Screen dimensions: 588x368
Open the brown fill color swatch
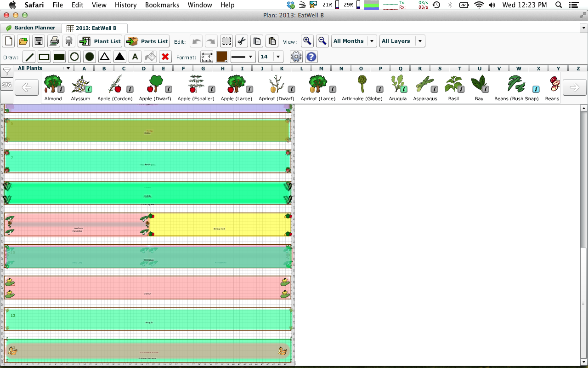coord(222,57)
